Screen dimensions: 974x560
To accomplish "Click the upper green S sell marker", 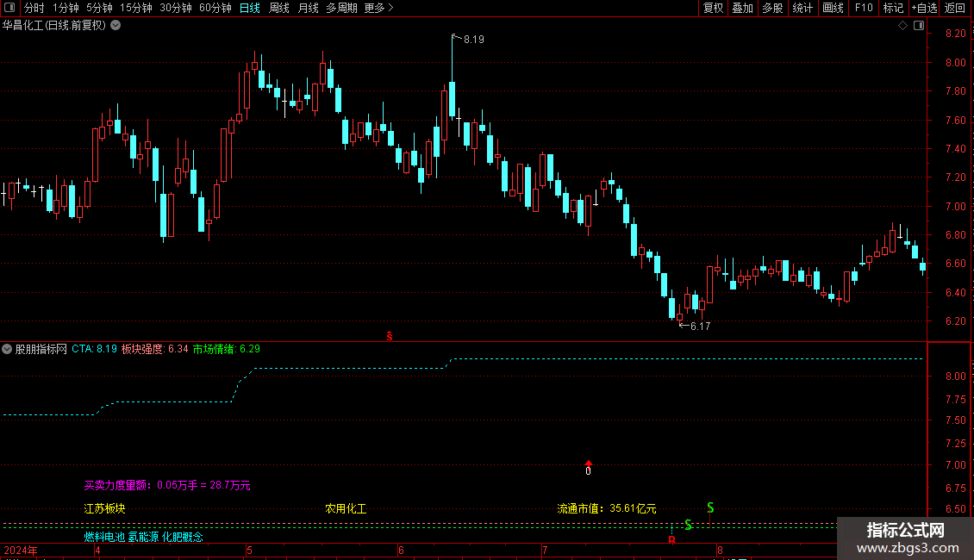I will tap(710, 507).
